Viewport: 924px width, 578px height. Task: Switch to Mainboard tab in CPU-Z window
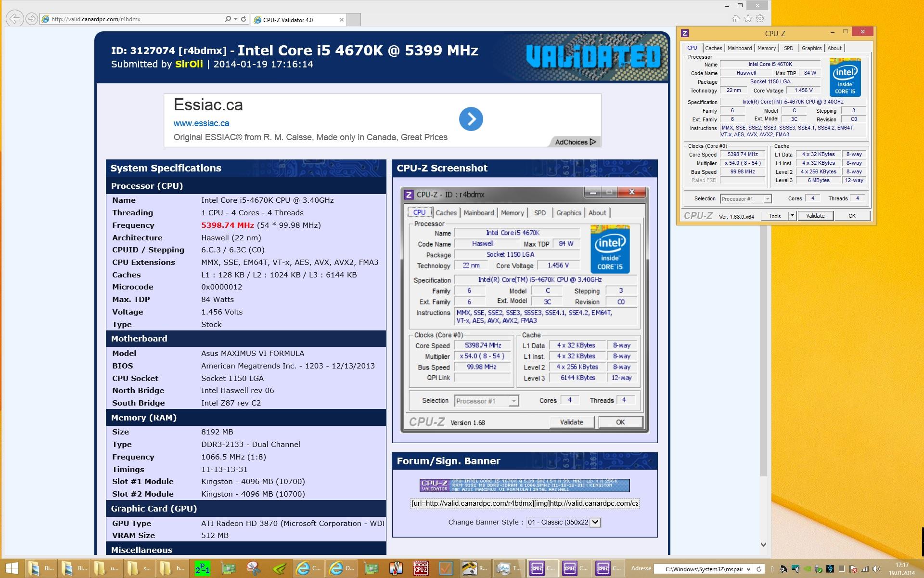point(739,48)
